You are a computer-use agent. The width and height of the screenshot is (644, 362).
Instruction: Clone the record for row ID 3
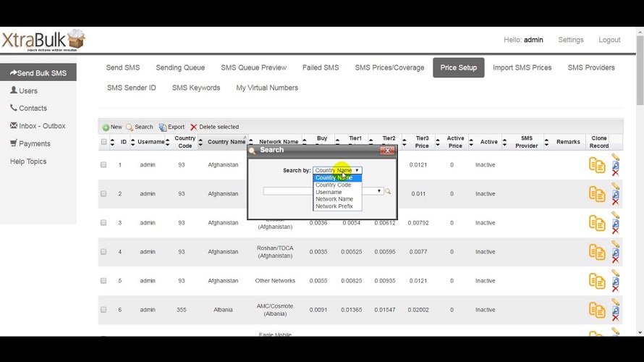(597, 223)
